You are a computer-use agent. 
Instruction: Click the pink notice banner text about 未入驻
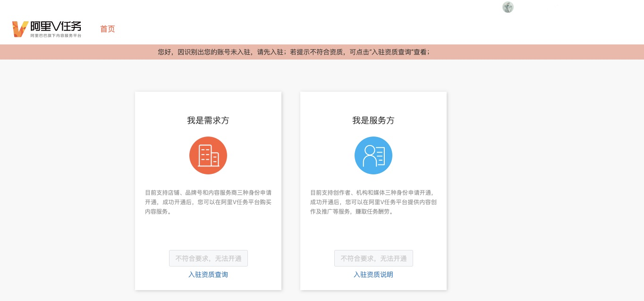click(294, 52)
